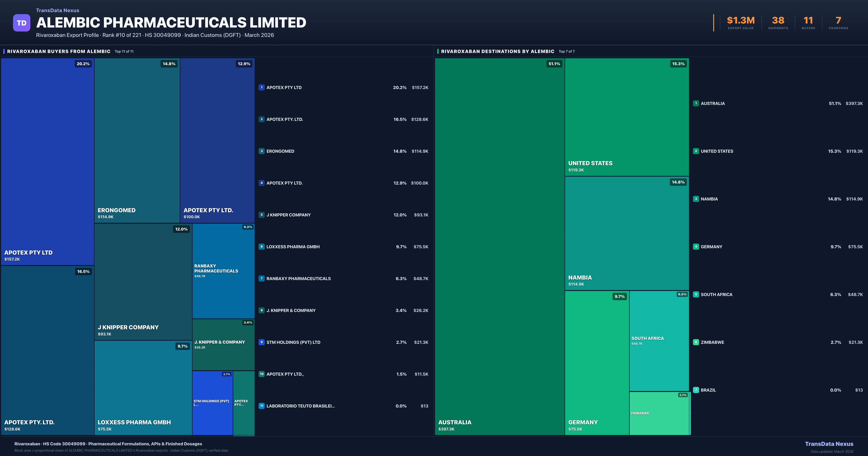Click rank badge 5 beside SOUTH AFRICA
This screenshot has height=456, width=868.
click(x=696, y=294)
